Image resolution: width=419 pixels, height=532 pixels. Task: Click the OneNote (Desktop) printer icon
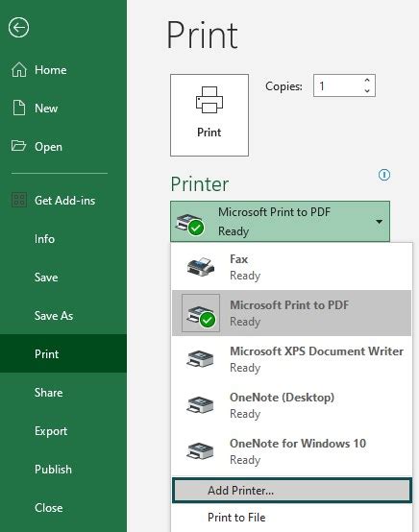click(x=200, y=405)
